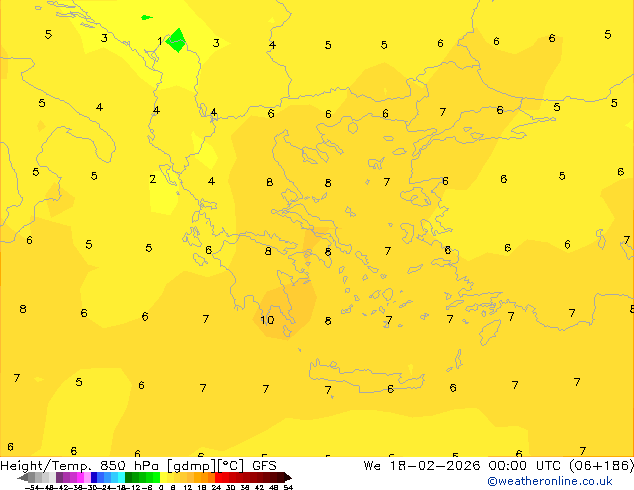The width and height of the screenshot is (634, 490).
Task: Pick the green segment of the colour scale
Action: pyautogui.click(x=140, y=477)
